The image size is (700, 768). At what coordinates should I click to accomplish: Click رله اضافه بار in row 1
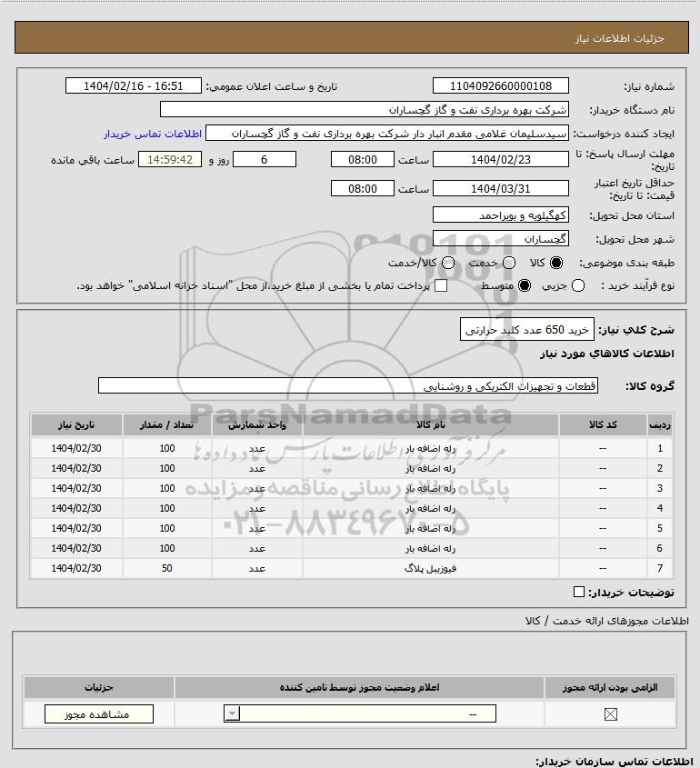(431, 448)
